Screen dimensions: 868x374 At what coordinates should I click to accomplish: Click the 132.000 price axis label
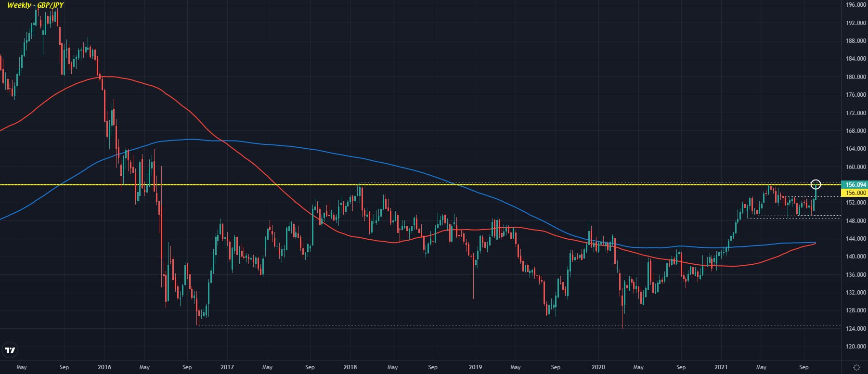tap(856, 293)
